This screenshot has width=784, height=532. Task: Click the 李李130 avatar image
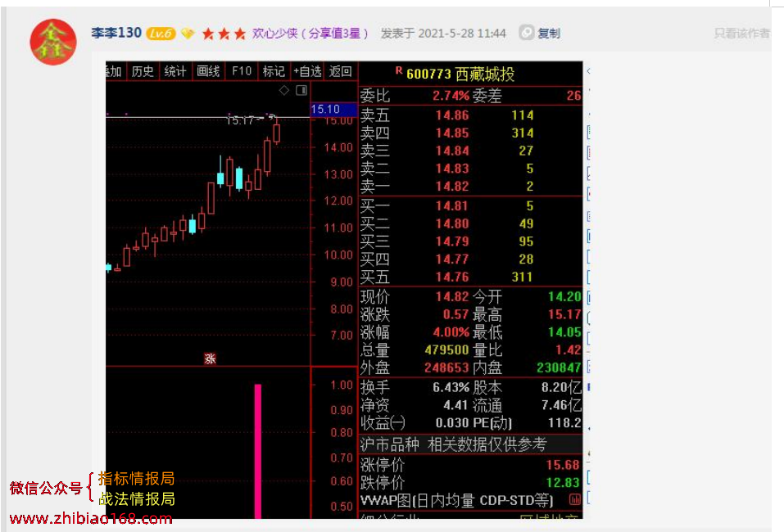pos(53,42)
